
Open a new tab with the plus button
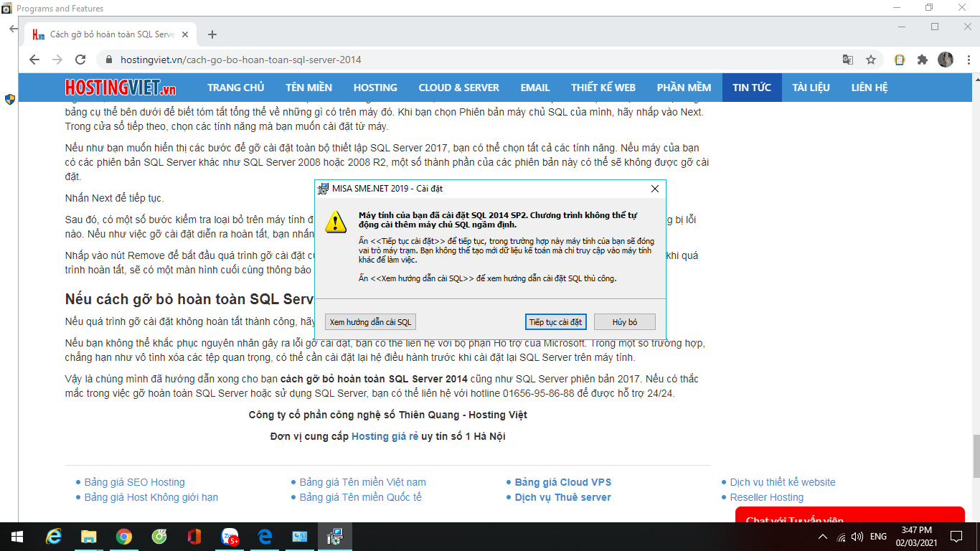coord(212,34)
